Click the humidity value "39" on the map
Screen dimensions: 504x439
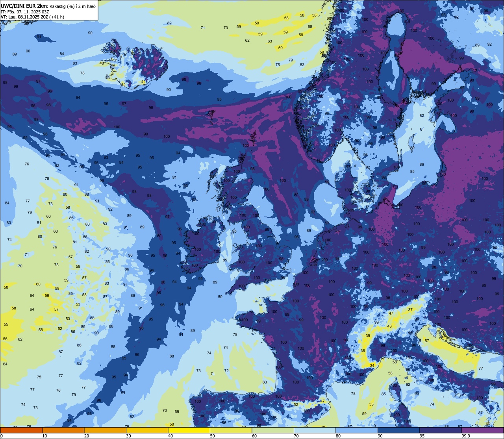(368, 336)
